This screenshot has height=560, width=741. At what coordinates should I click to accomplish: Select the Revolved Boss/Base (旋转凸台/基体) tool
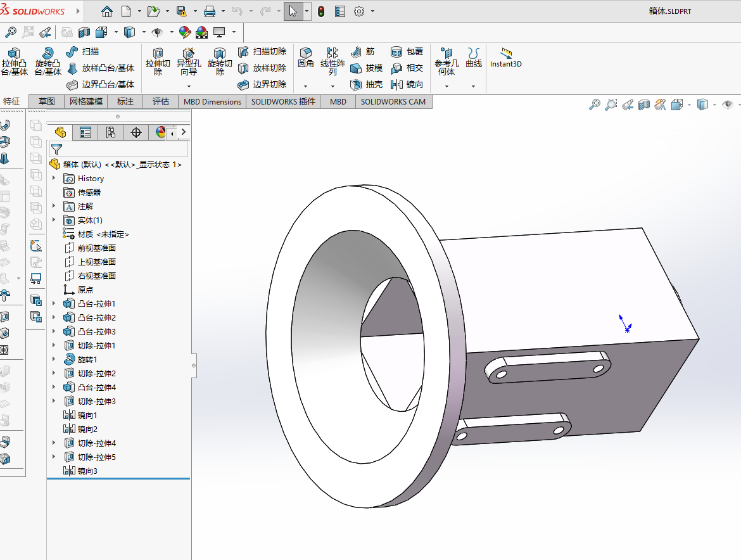coord(47,61)
